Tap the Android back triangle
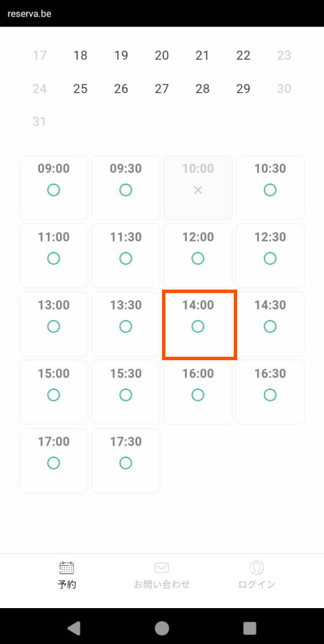The image size is (324, 644). point(74,628)
